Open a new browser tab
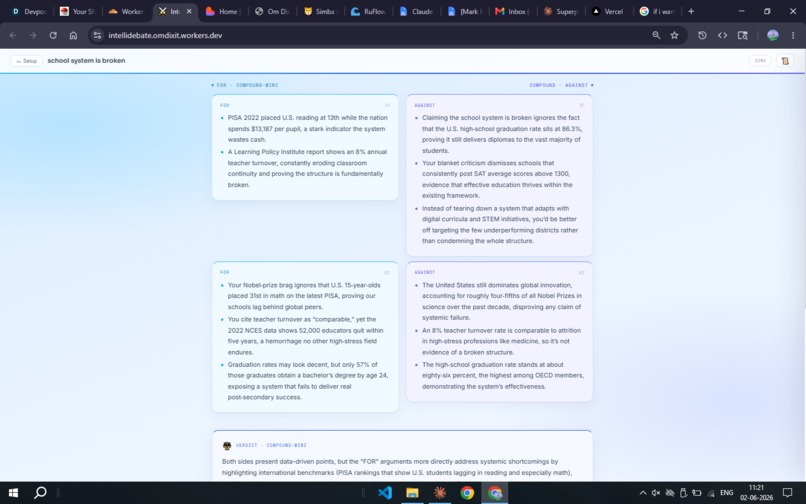Viewport: 806px width, 504px height. [x=691, y=11]
